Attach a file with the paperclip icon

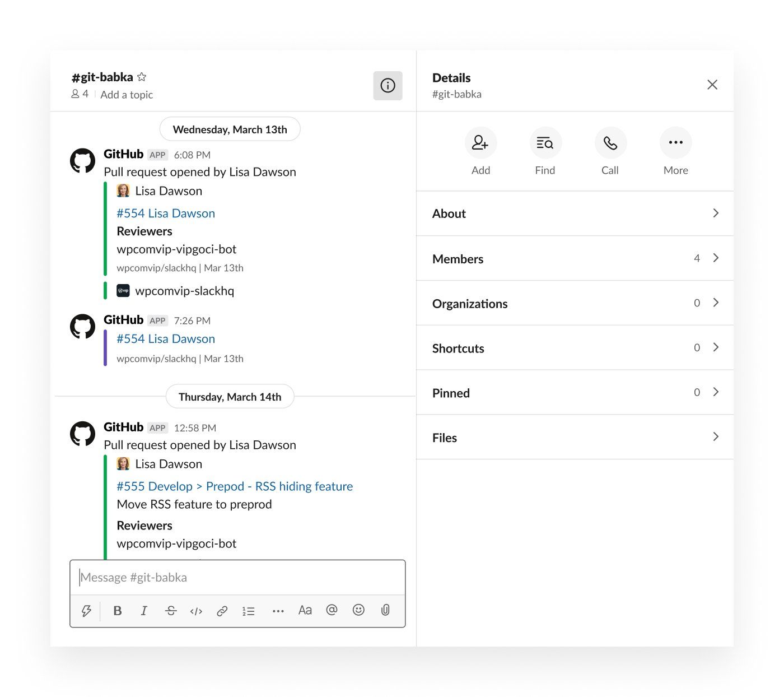(x=385, y=610)
